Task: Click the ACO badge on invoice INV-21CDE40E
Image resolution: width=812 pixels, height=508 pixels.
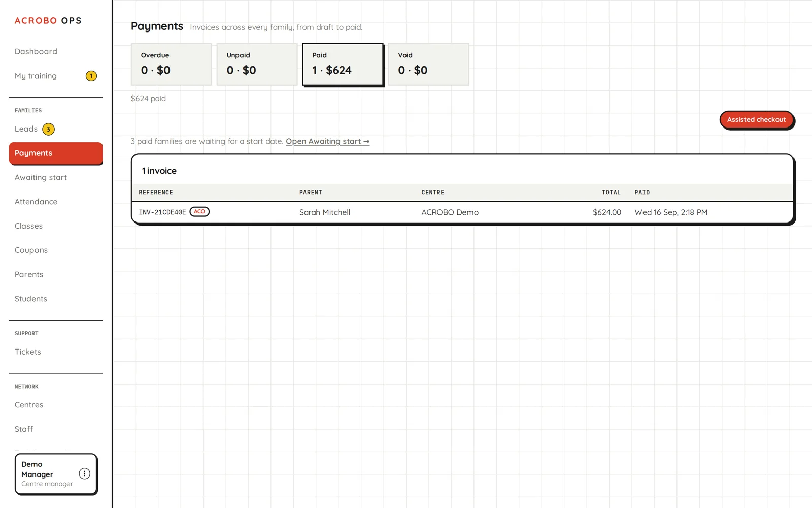Action: pos(199,212)
